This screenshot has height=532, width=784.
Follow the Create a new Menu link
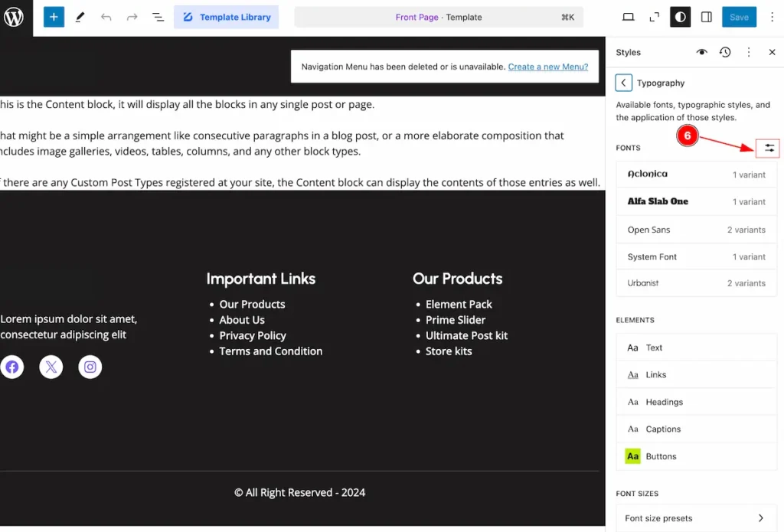(548, 67)
